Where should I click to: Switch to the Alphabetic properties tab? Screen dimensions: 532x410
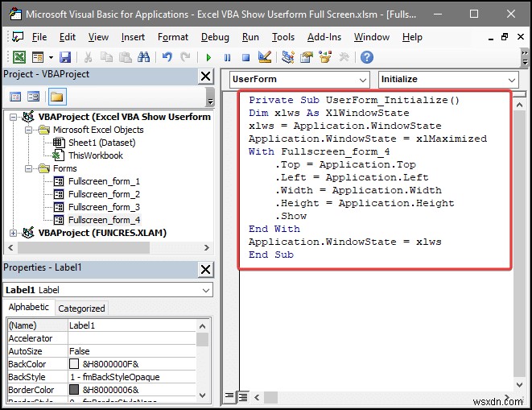28,308
